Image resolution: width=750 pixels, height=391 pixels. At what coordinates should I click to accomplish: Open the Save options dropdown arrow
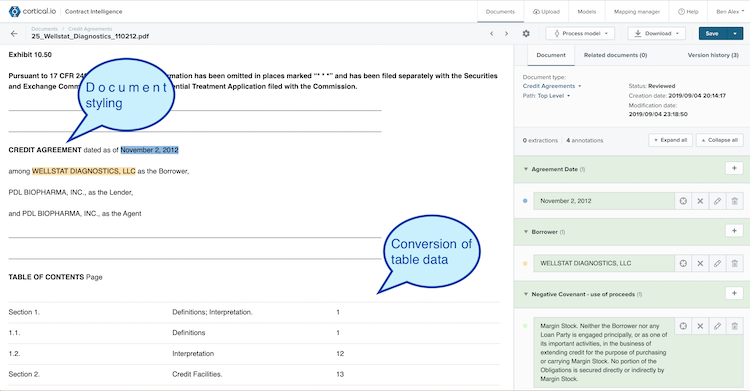point(735,34)
